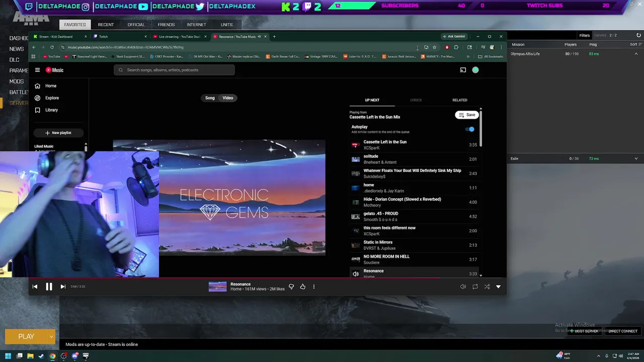Open a new browser tab
The width and height of the screenshot is (644, 362).
point(274,37)
